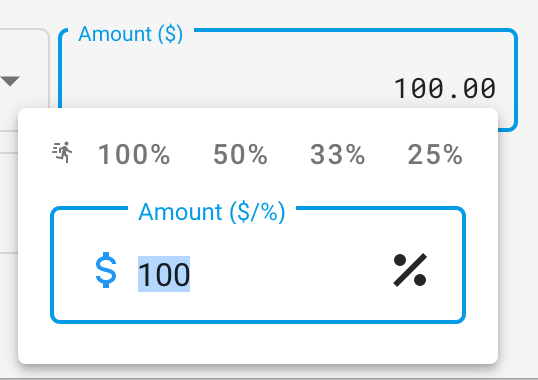Click blank popup area below input box
This screenshot has width=538, height=380.
[258, 343]
